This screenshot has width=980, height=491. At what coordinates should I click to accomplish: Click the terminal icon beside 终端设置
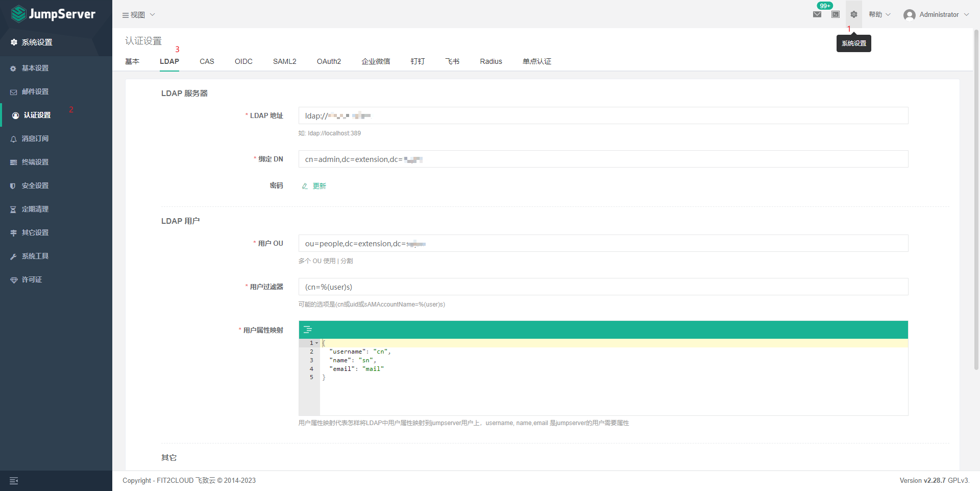[13, 162]
